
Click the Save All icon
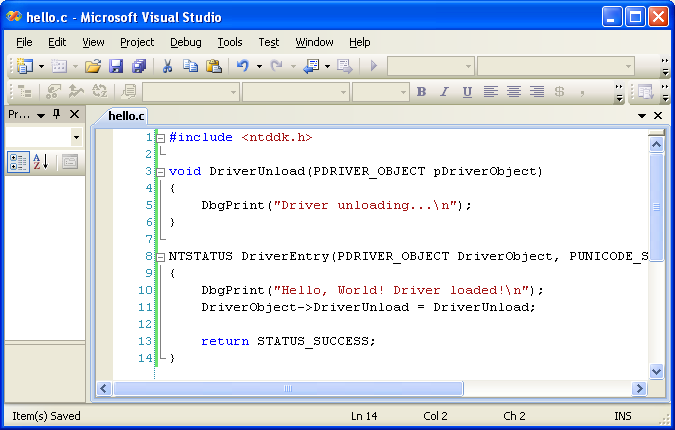point(139,66)
